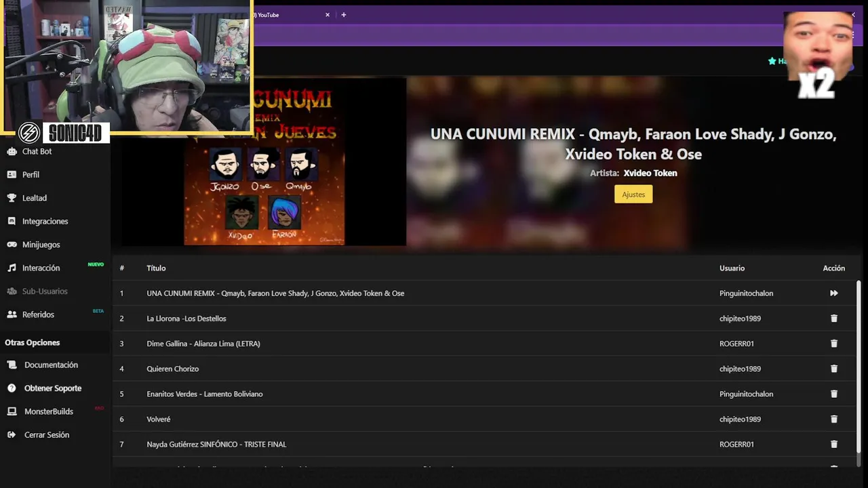Click user Pinguinitochalon in Enanitos Verdes row
Image resolution: width=868 pixels, height=488 pixels.
point(746,394)
